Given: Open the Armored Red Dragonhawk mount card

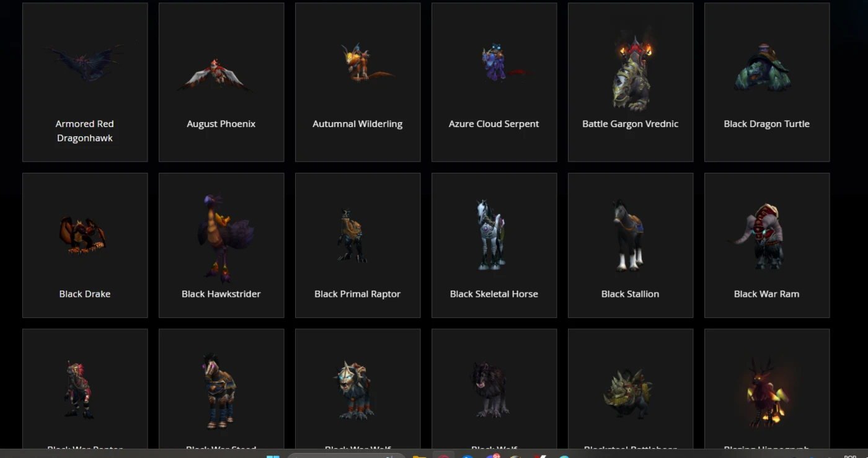Looking at the screenshot, I should (x=85, y=82).
